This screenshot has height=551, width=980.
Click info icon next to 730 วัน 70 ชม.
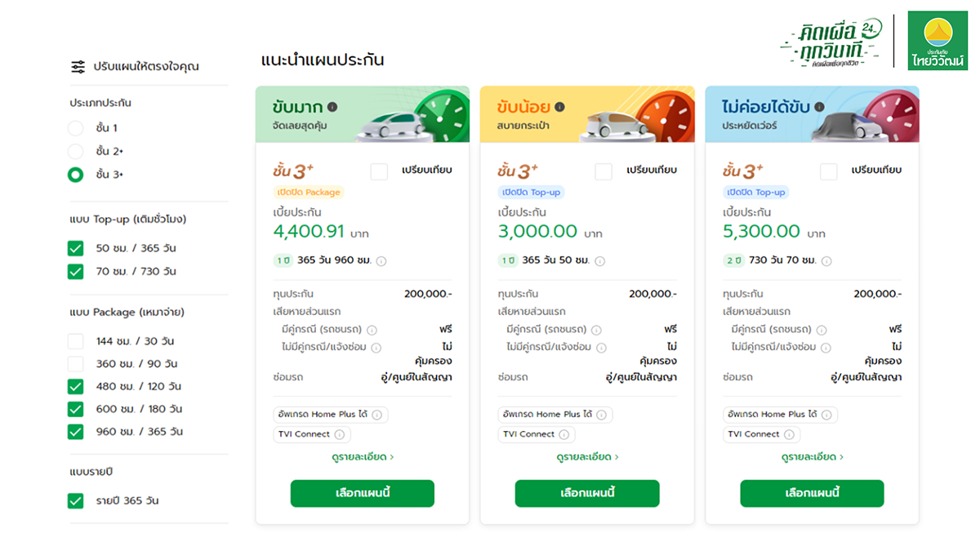coord(826,261)
